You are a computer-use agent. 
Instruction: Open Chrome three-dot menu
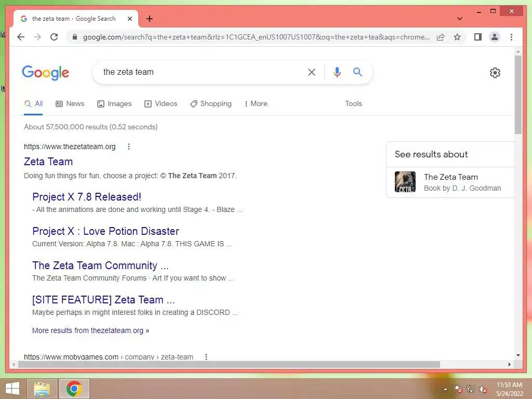(511, 37)
